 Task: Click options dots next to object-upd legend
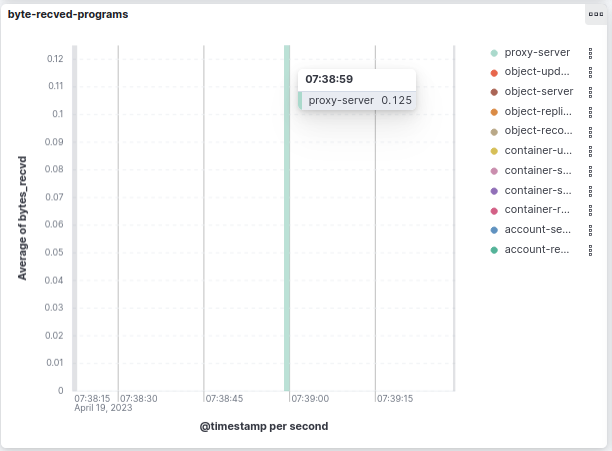point(591,72)
